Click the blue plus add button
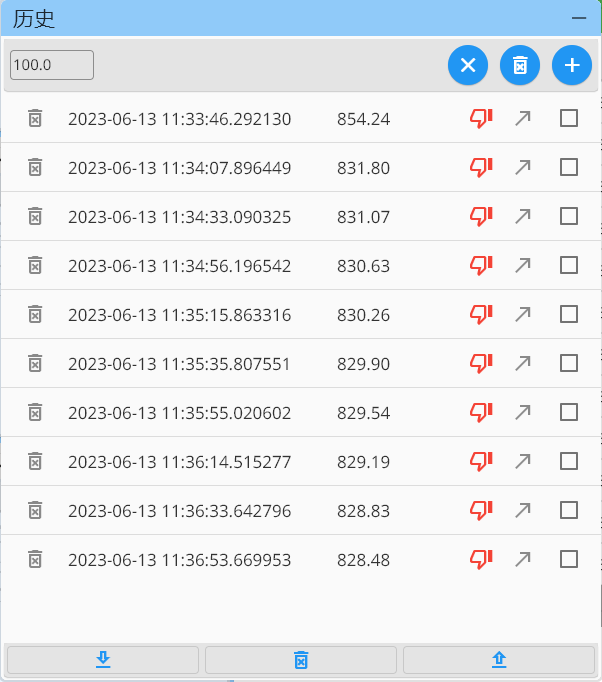This screenshot has width=602, height=682. [x=572, y=65]
